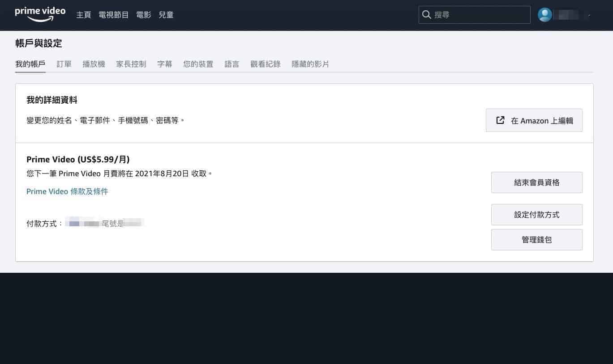Switch to the 您的裝置 tab
This screenshot has height=364, width=613.
198,64
